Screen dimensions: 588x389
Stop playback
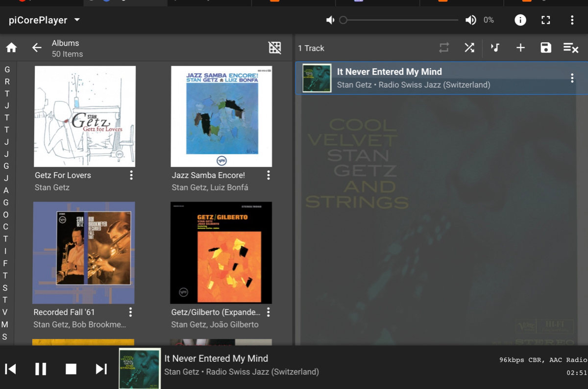pyautogui.click(x=71, y=369)
